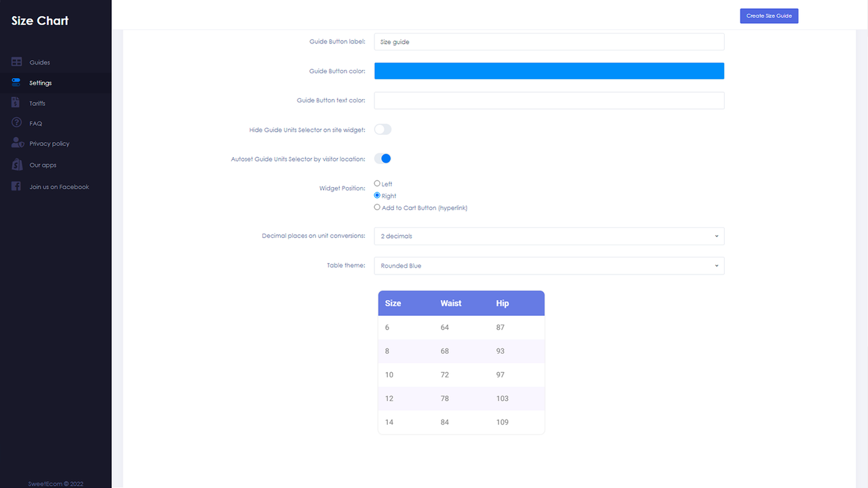The width and height of the screenshot is (868, 488).
Task: Navigate to the Guides menu entry
Action: [41, 62]
